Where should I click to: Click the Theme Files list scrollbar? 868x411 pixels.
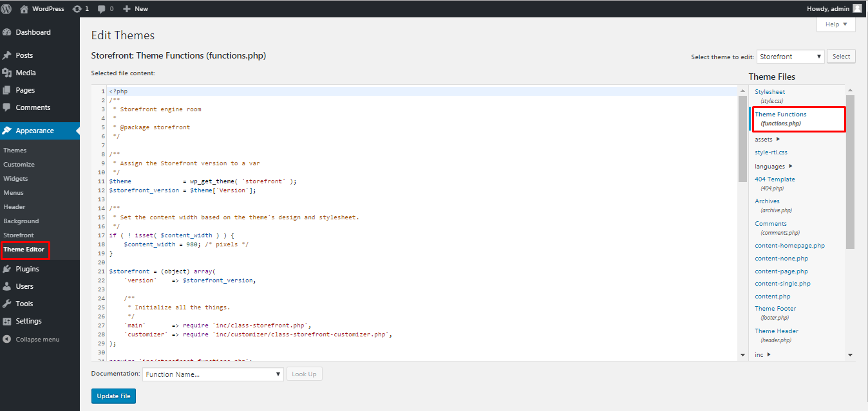tap(850, 172)
